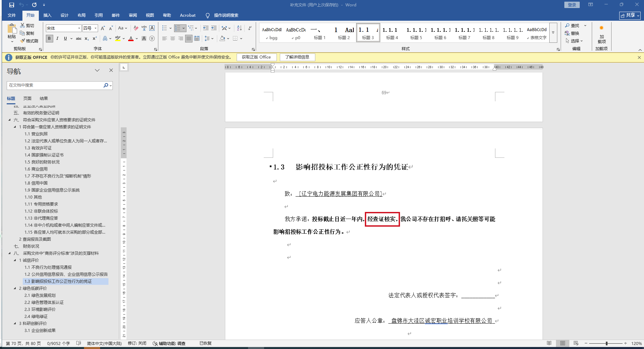Image resolution: width=644 pixels, height=349 pixels.
Task: Show or hide paragraph marks
Action: coord(250,28)
